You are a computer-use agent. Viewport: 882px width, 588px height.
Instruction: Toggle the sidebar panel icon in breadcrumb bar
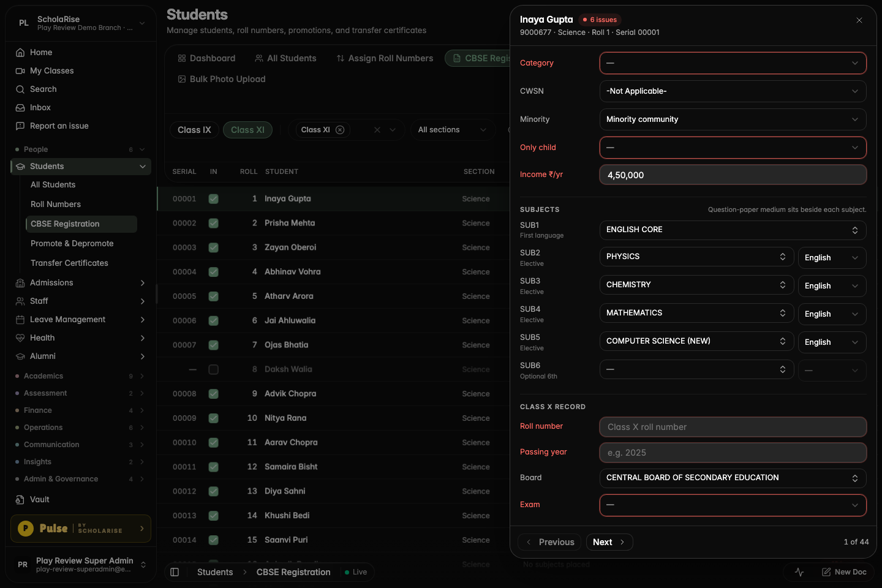pos(175,572)
